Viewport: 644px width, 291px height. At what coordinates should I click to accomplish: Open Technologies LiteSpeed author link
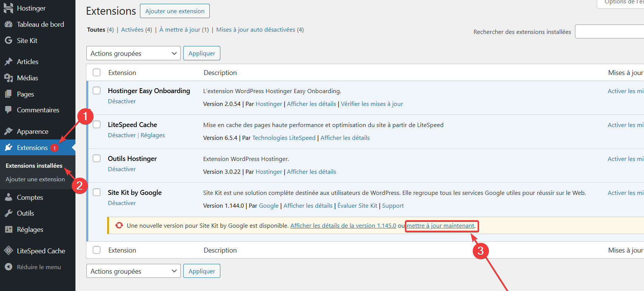[284, 138]
